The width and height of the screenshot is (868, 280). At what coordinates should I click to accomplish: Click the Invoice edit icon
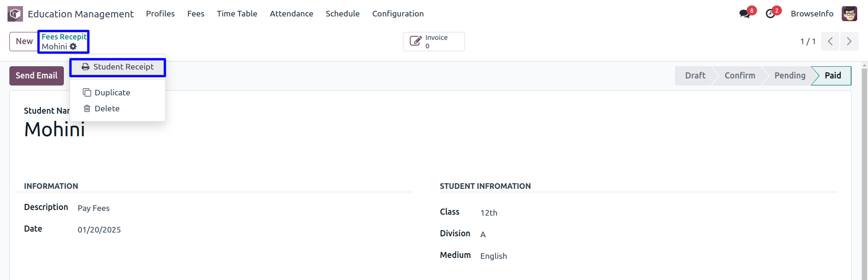tap(416, 41)
